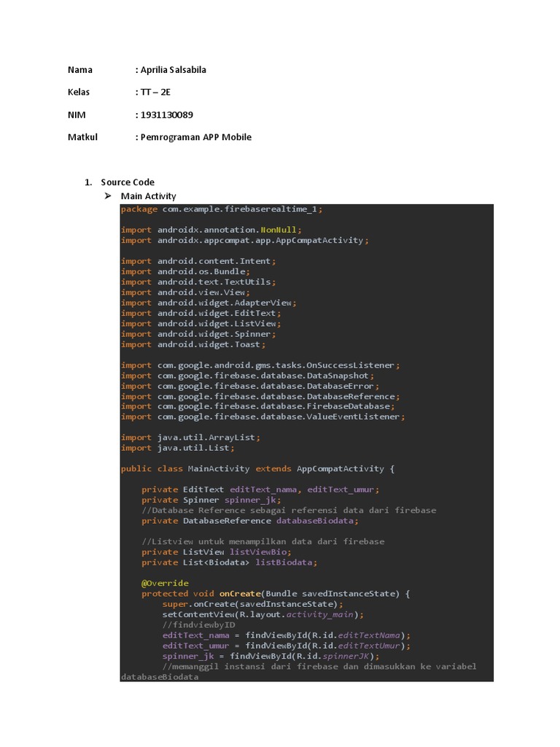Viewport: 560px width, 747px height.
Task: Click the name 'Aprilia Salsabila'
Action: pos(174,69)
